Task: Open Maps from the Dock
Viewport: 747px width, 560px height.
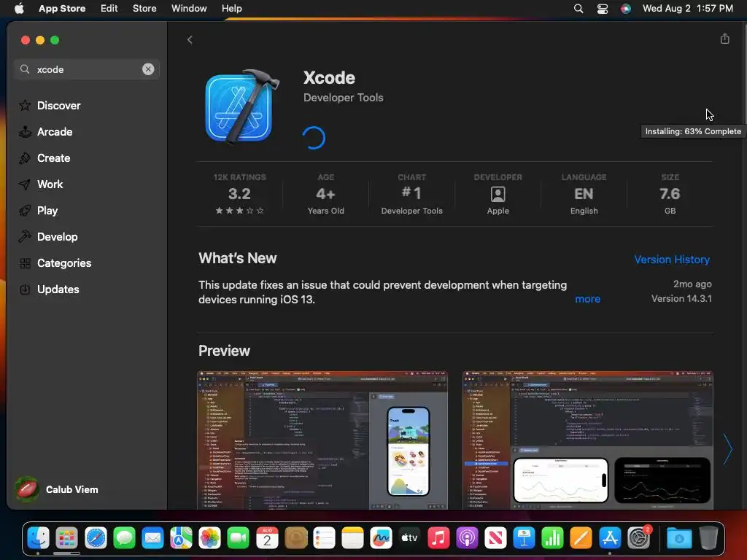Action: [181, 538]
